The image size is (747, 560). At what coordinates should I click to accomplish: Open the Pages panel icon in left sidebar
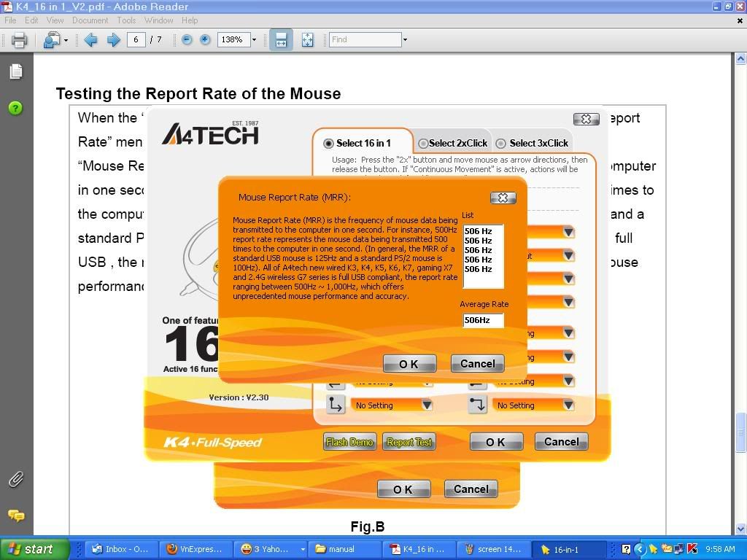click(16, 71)
